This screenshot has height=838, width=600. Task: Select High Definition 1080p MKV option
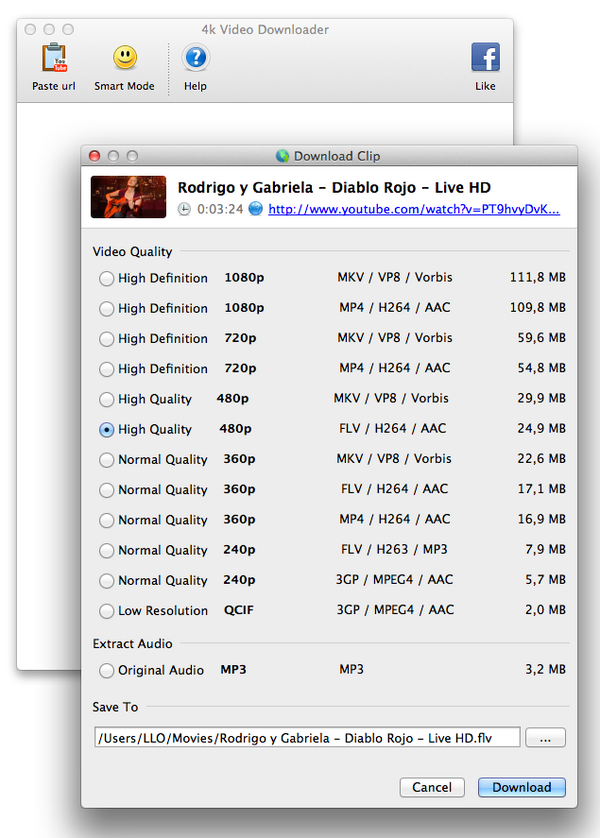coord(106,278)
